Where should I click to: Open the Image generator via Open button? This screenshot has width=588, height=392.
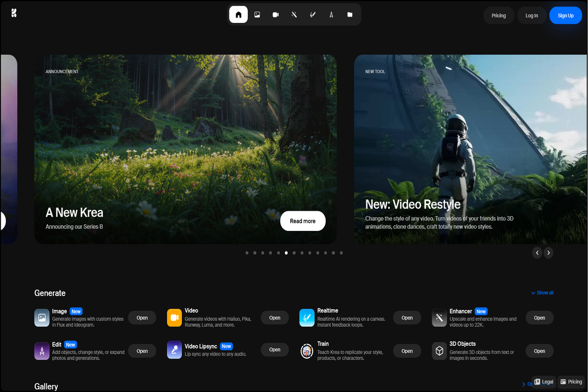coord(142,318)
